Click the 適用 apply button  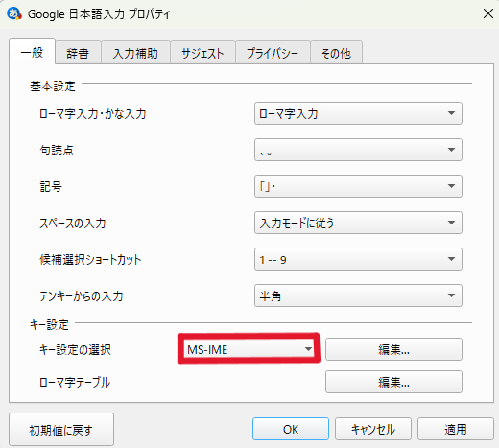[456, 429]
